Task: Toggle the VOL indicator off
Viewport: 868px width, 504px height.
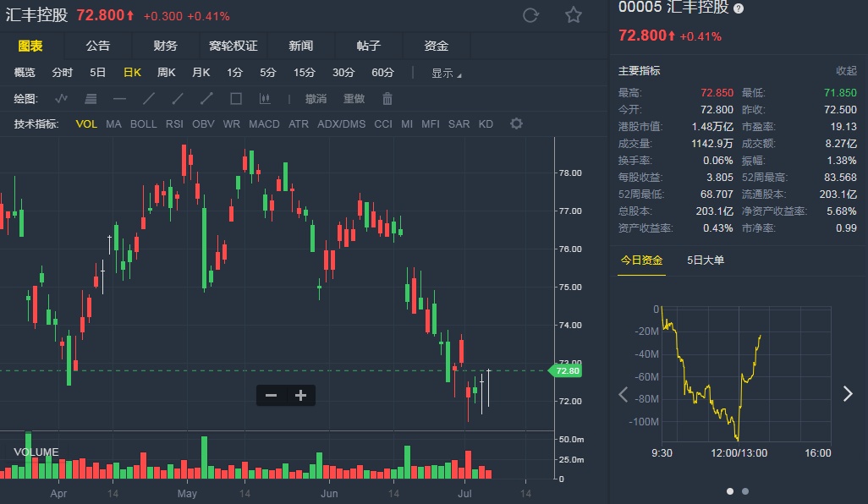Action: [x=86, y=124]
